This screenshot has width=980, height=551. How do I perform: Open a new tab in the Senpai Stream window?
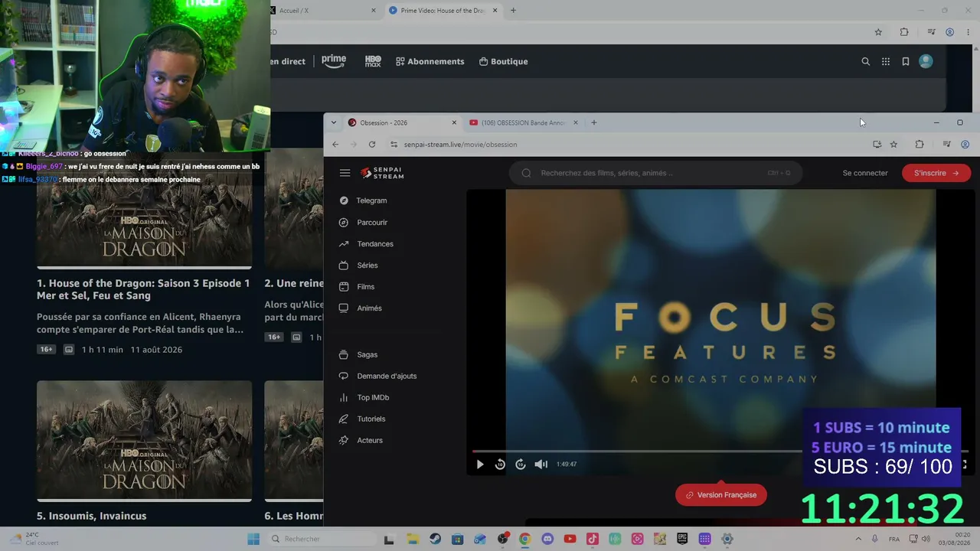(593, 122)
